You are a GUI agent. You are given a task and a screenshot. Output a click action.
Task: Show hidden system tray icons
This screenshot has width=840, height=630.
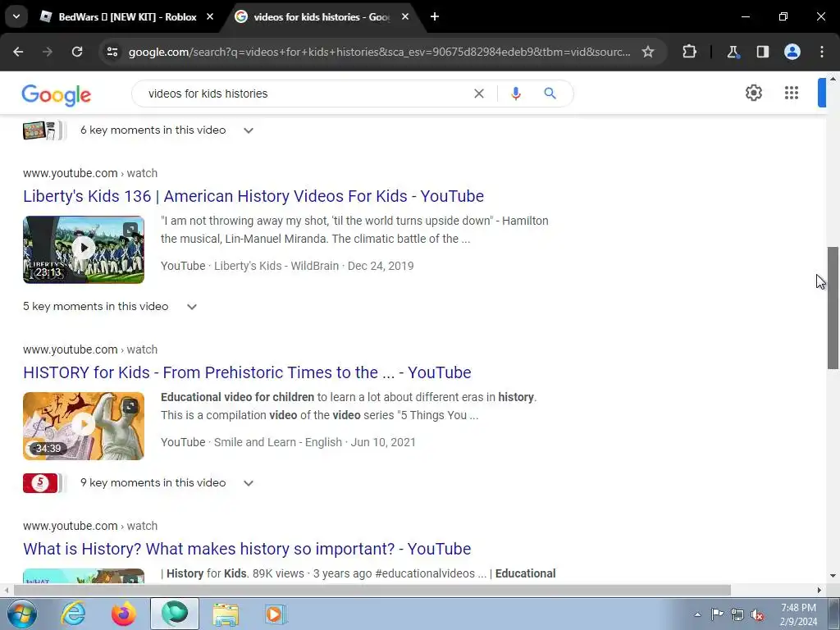click(x=697, y=614)
